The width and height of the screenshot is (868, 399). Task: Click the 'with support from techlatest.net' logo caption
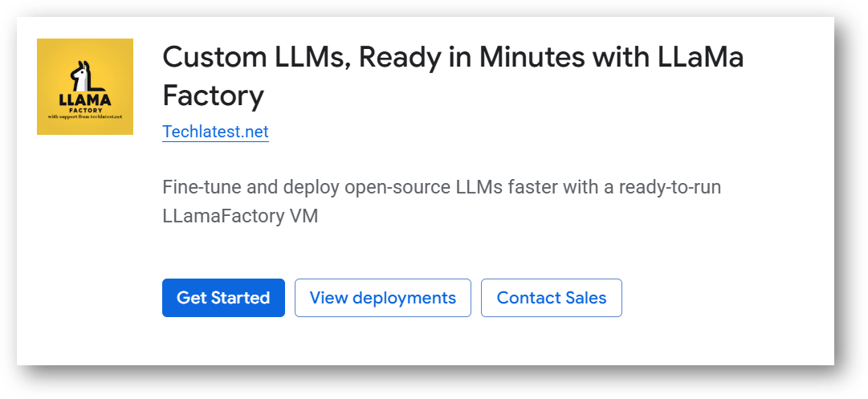click(x=84, y=117)
